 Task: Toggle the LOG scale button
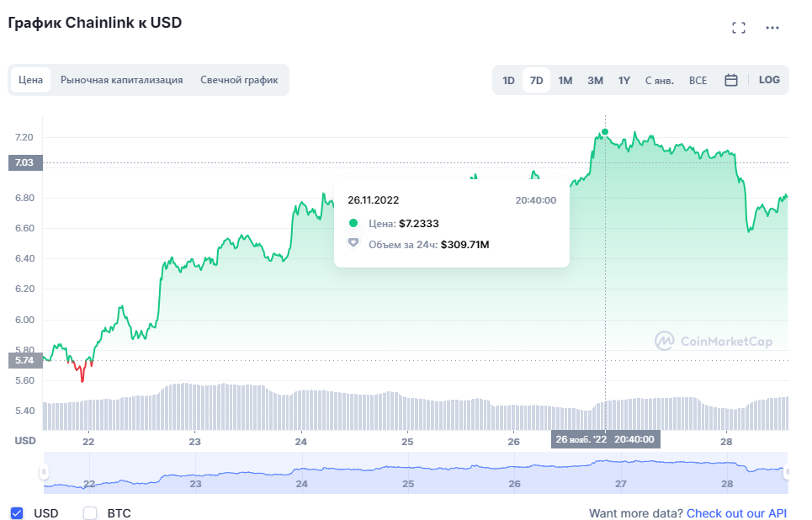point(769,80)
